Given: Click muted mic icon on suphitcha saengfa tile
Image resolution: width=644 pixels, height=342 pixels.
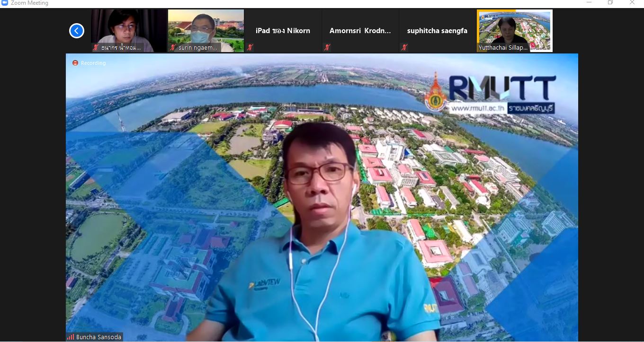Looking at the screenshot, I should [404, 47].
